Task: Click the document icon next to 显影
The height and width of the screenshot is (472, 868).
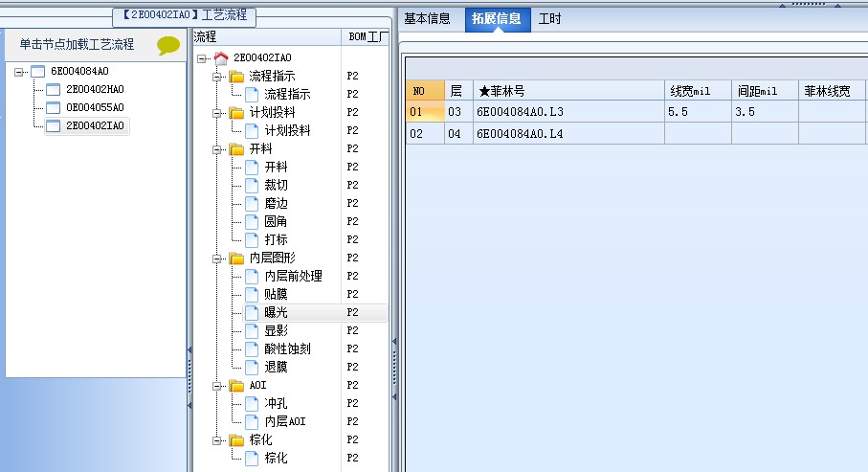Action: (x=252, y=331)
